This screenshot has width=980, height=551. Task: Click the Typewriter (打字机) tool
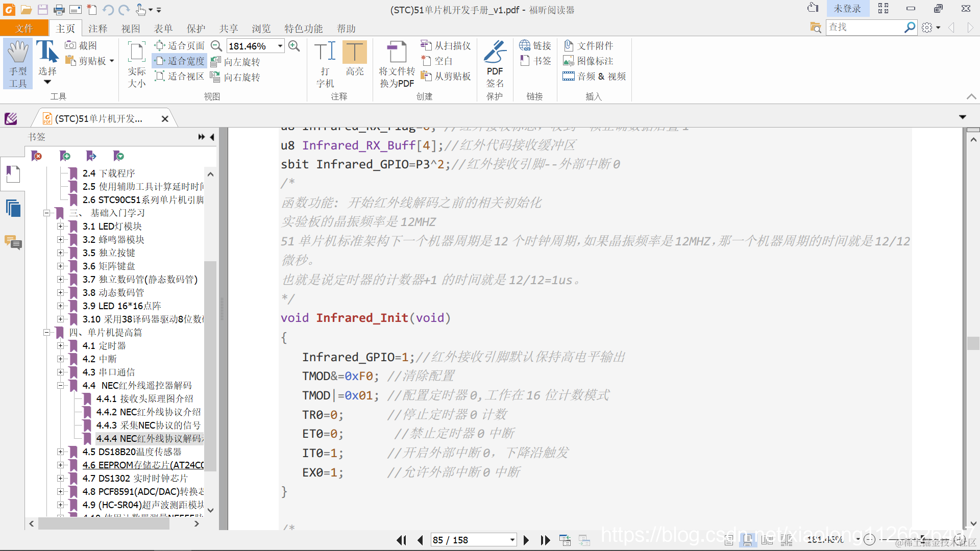[x=325, y=63]
